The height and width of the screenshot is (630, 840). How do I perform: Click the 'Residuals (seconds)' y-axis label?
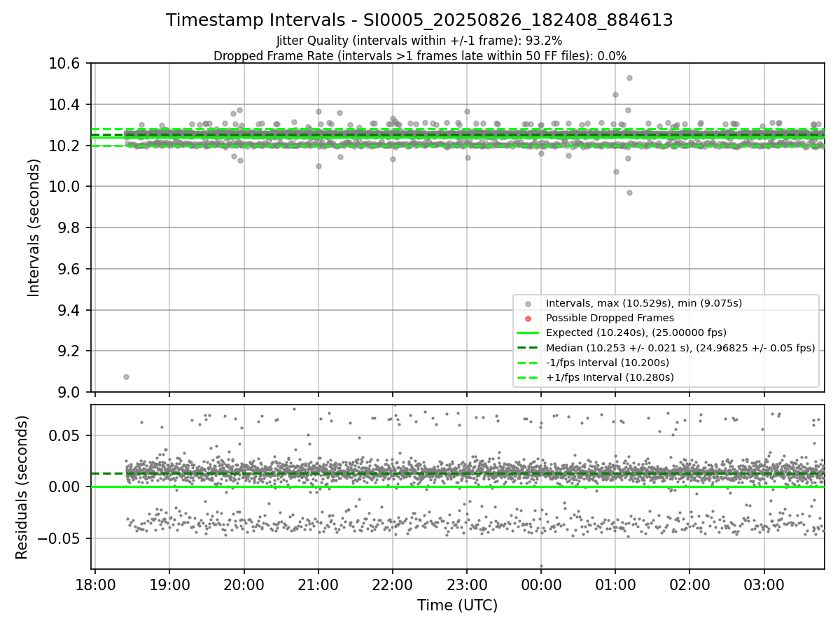[x=22, y=487]
